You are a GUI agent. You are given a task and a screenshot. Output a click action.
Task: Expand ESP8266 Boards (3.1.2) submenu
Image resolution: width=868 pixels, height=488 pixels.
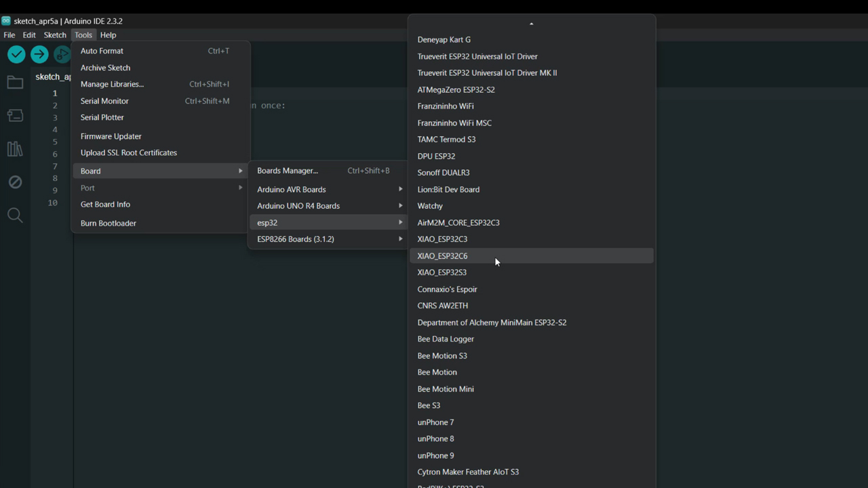328,239
